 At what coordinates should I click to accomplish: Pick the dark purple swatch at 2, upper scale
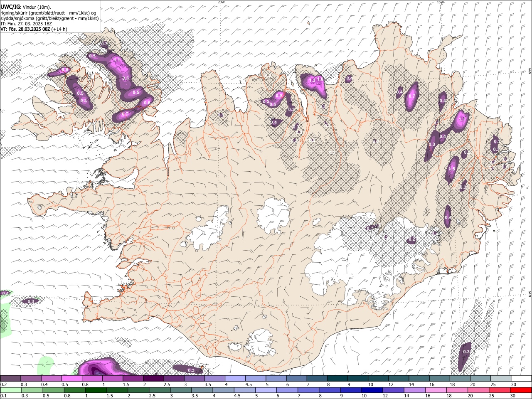(x=153, y=379)
